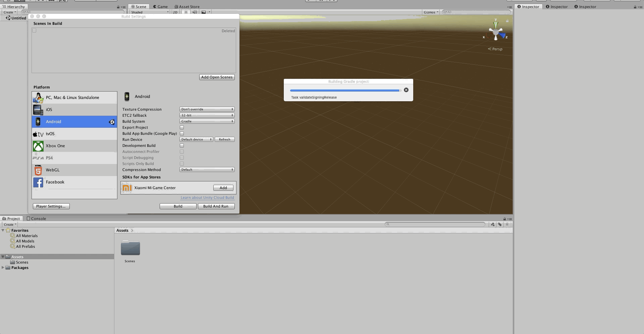Click the Gradle build progress bar
The image size is (644, 334).
[345, 90]
